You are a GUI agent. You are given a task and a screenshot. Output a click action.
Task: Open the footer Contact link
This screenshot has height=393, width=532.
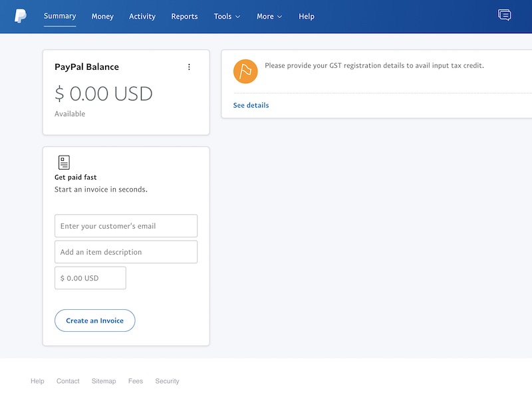68,381
